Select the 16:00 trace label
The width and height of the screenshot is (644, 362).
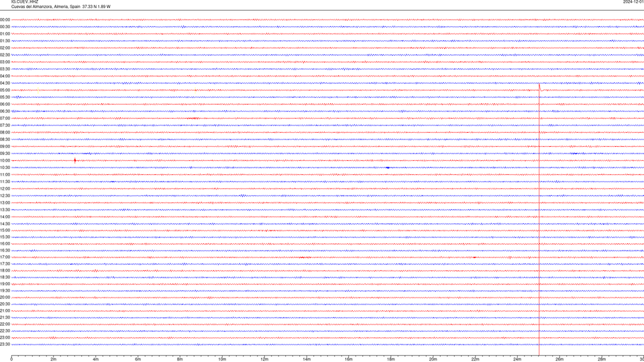5,244
